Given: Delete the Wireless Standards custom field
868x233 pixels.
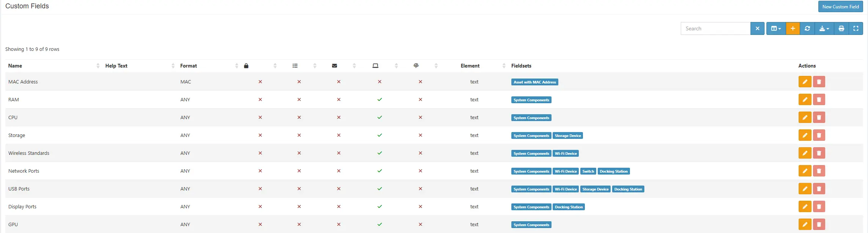Looking at the screenshot, I should pos(819,153).
